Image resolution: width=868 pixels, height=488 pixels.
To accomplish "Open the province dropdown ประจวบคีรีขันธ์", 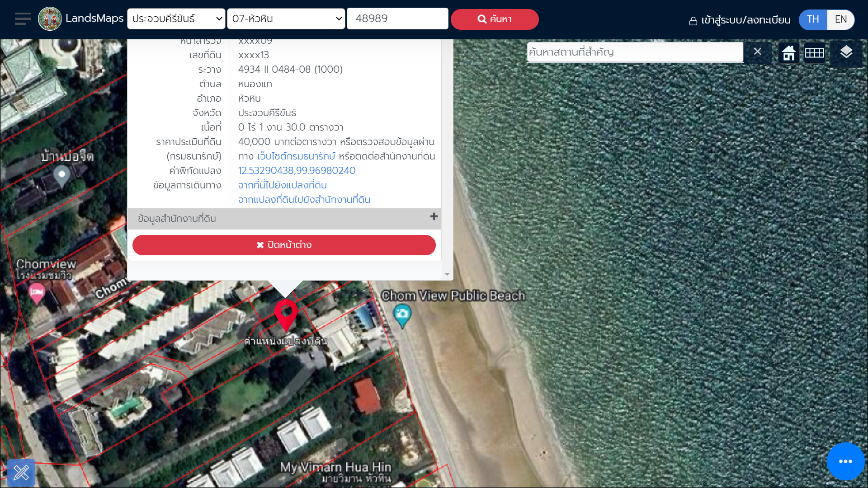I will click(176, 19).
